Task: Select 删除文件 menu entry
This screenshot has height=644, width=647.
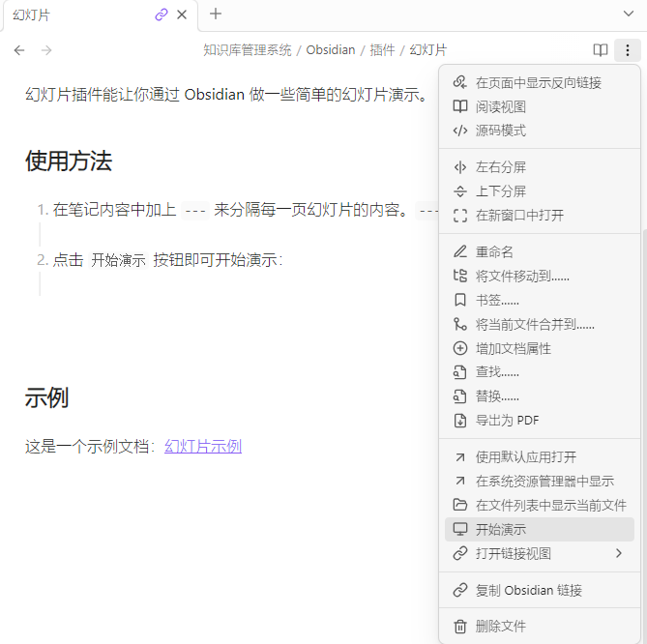Action: coord(540,627)
